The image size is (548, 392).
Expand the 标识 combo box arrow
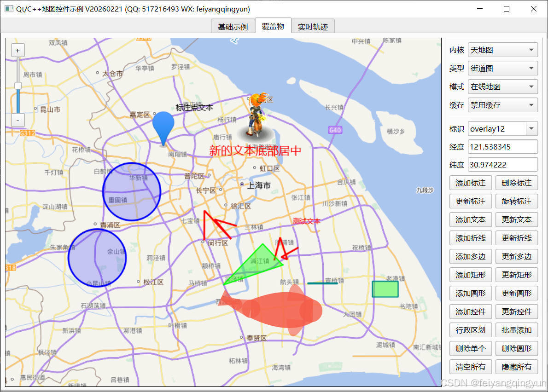(531, 129)
